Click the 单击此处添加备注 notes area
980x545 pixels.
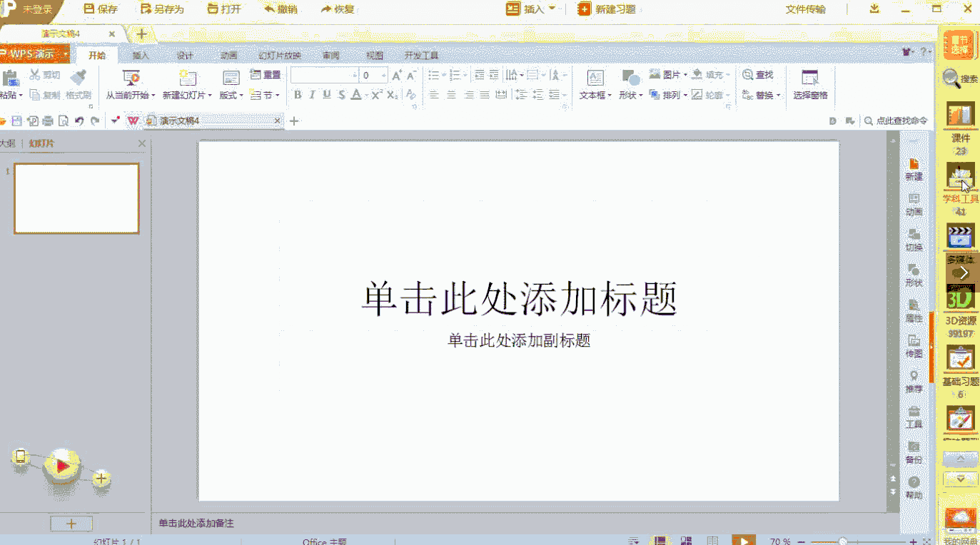tap(196, 524)
